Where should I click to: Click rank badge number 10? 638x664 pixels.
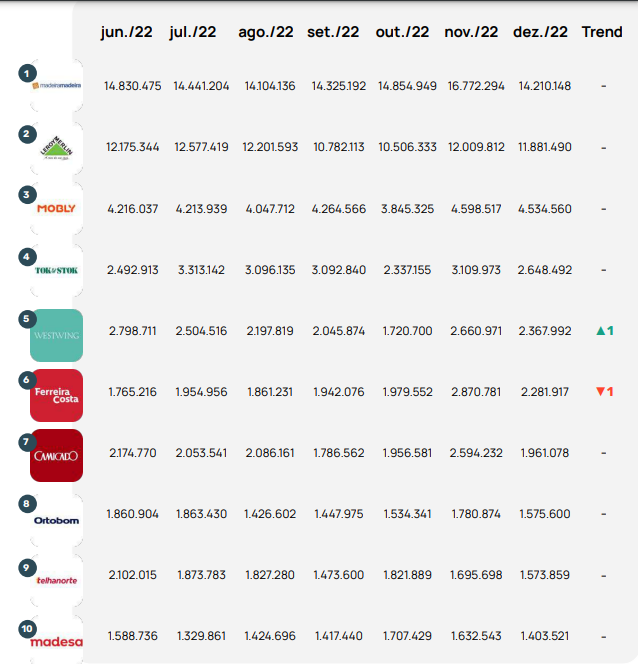pyautogui.click(x=28, y=628)
